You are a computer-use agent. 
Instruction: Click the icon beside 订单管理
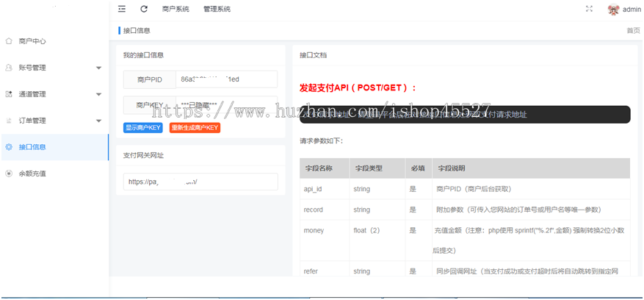[x=9, y=121]
